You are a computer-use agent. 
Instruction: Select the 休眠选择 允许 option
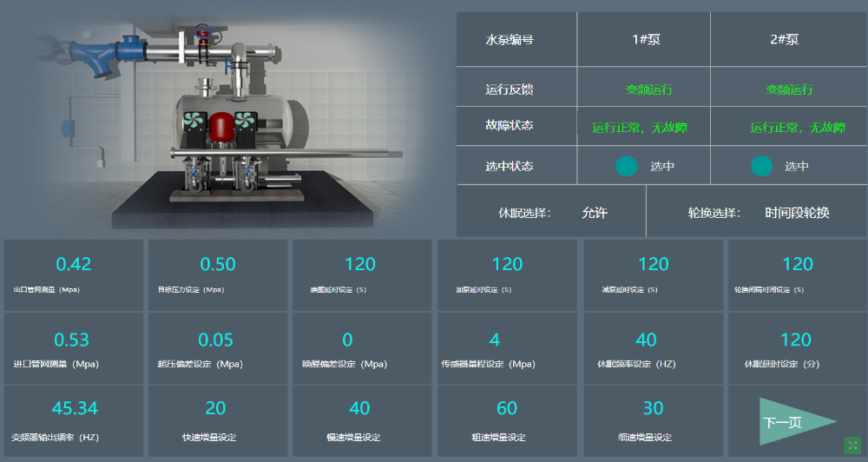click(595, 213)
